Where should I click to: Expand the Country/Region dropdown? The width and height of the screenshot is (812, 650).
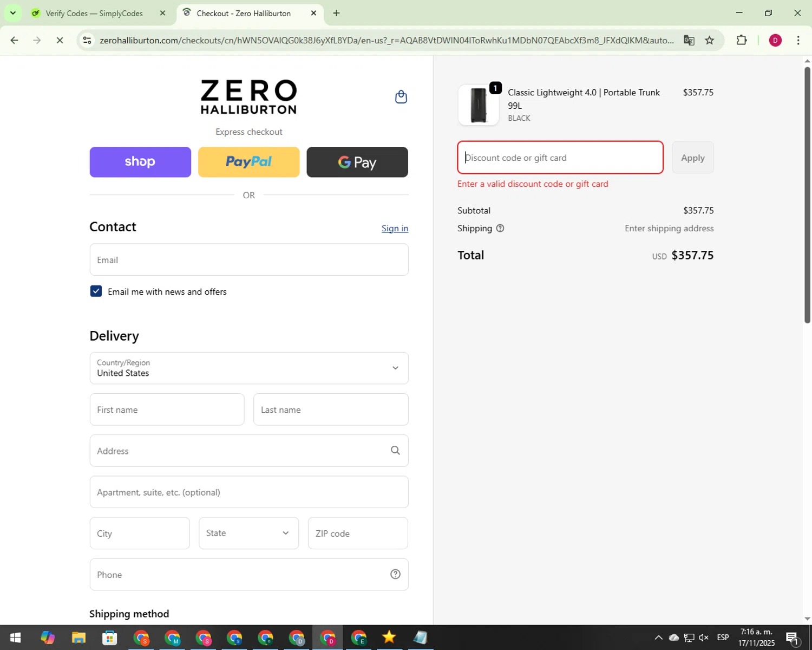coord(249,368)
